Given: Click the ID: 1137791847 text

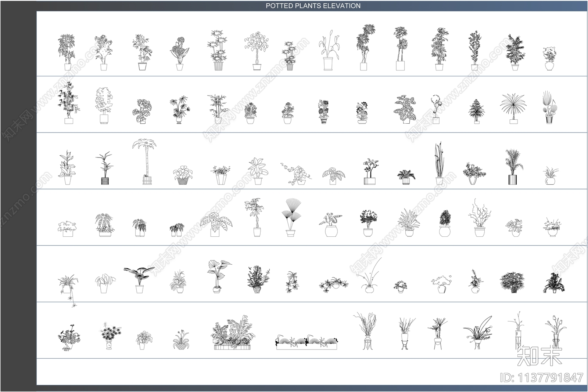Looking at the screenshot, I should (541, 377).
